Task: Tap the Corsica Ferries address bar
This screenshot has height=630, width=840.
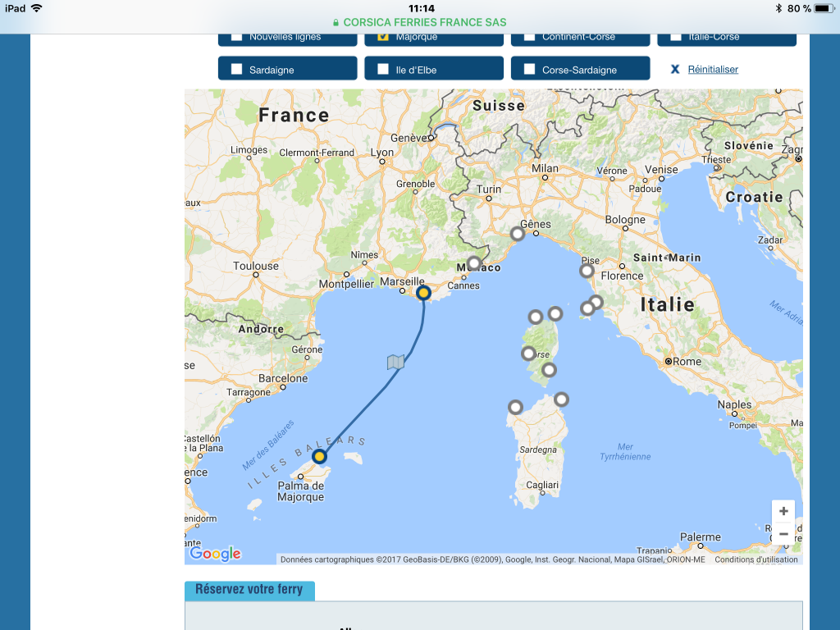Action: click(x=420, y=22)
